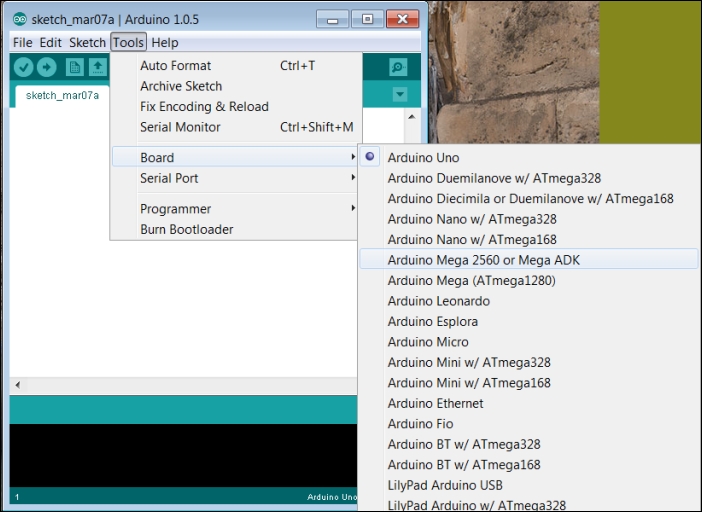The width and height of the screenshot is (702, 512).
Task: Click the New sketch file icon
Action: pyautogui.click(x=75, y=68)
